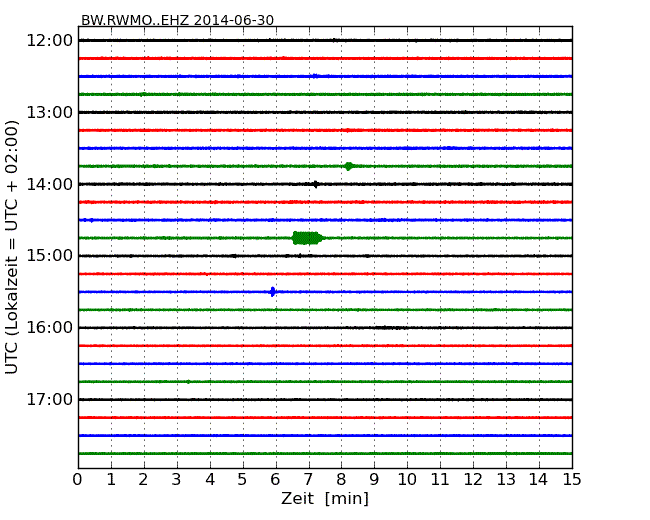The width and height of the screenshot is (650, 520).
Task: Click the x-axis tick label 11
Action: 440,480
